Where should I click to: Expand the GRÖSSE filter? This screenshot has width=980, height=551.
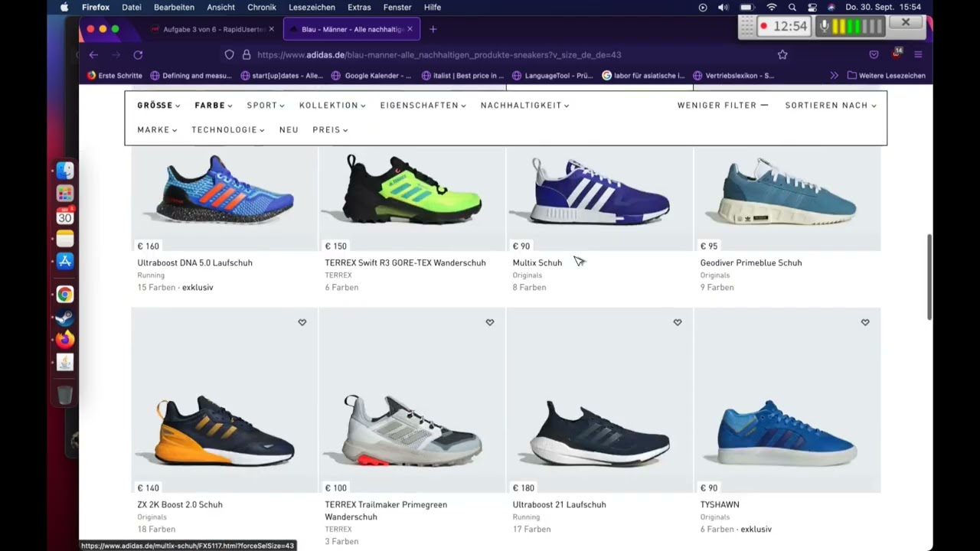pos(158,106)
